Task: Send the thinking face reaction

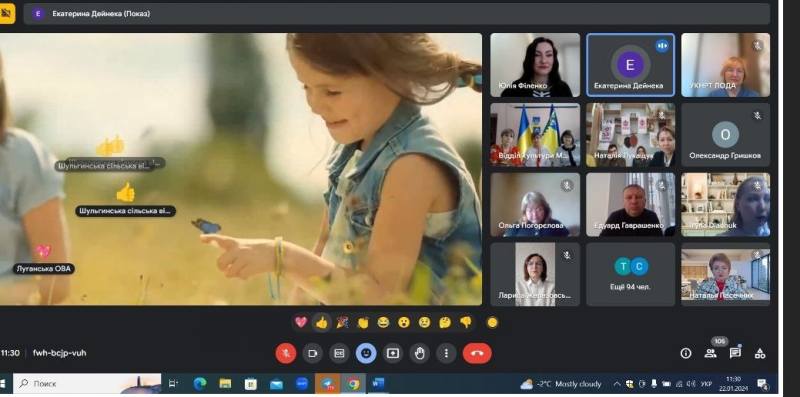Action: click(x=445, y=322)
